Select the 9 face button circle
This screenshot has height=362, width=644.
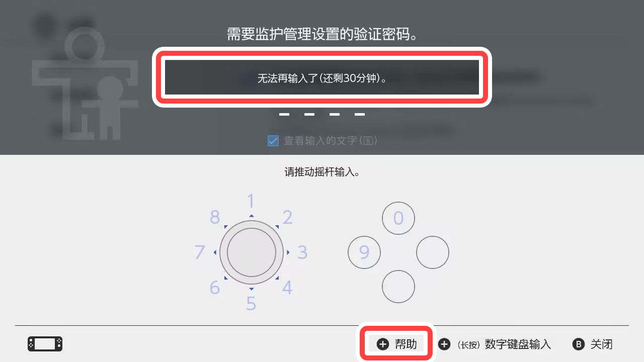(364, 252)
